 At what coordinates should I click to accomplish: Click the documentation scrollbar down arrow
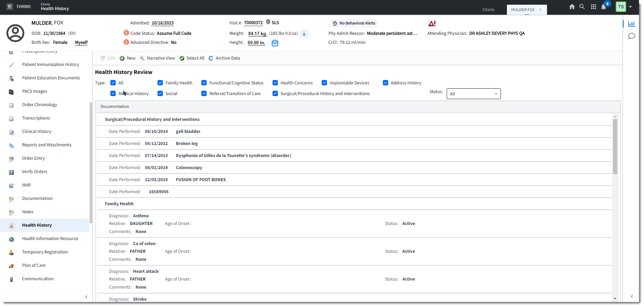click(x=615, y=299)
